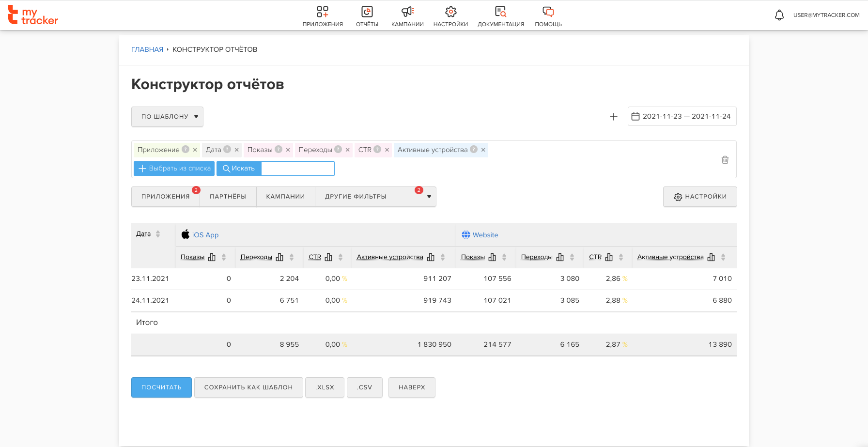Open help tooltip for Активные устройства tag
This screenshot has width=868, height=447.
click(474, 150)
